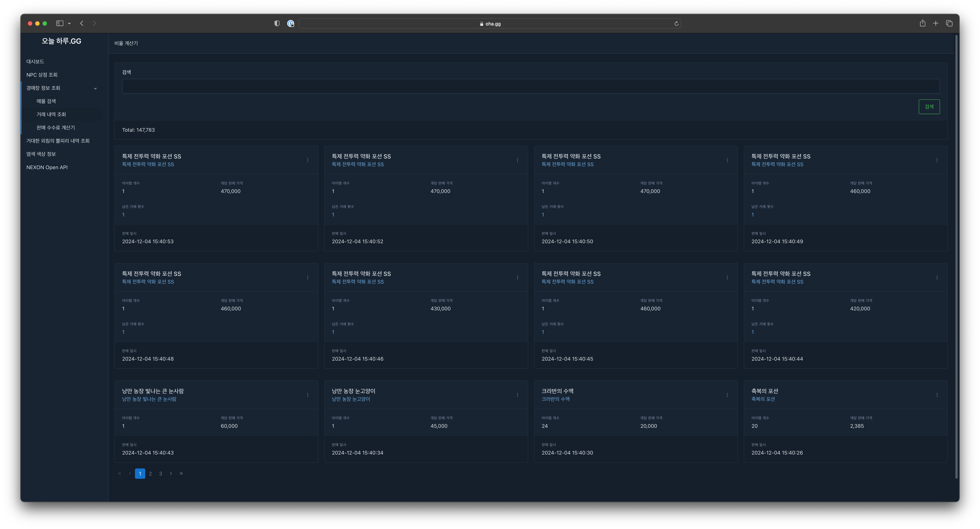The image size is (980, 529).
Task: Open Safari share sheet icon
Action: click(922, 24)
